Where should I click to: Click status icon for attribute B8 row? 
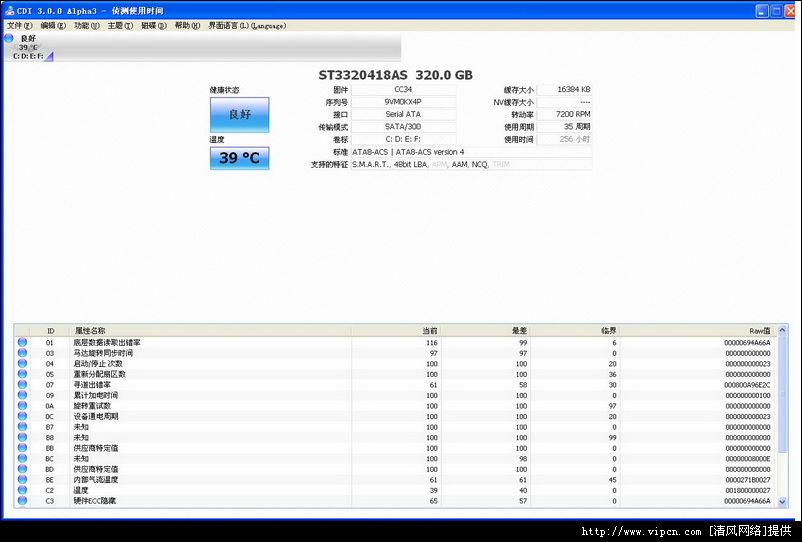click(23, 437)
